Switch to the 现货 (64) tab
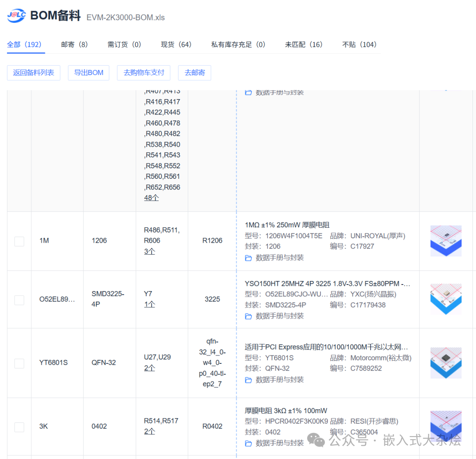Image resolution: width=476 pixels, height=459 pixels. [176, 44]
